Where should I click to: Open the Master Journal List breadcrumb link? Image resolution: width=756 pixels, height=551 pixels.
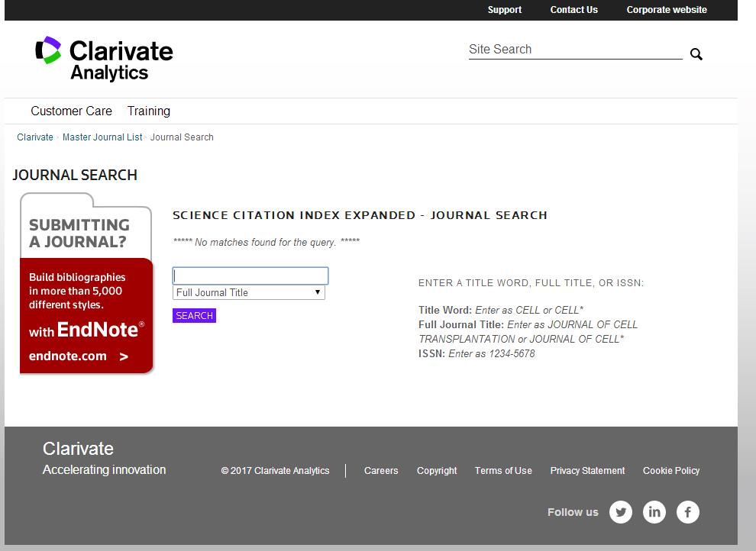coord(102,137)
